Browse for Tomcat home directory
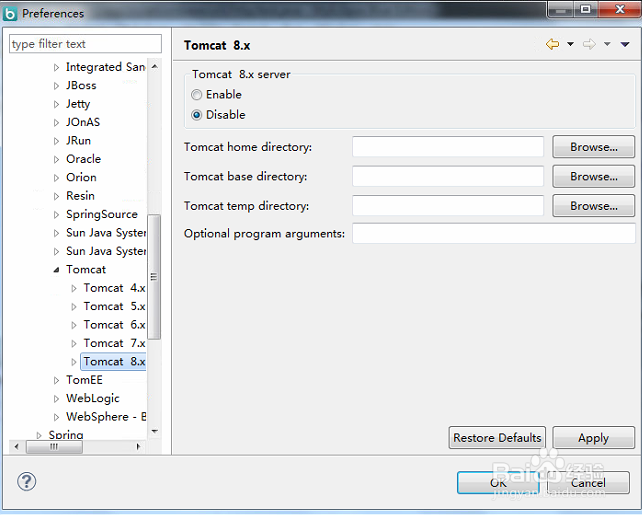642x515 pixels. point(593,147)
